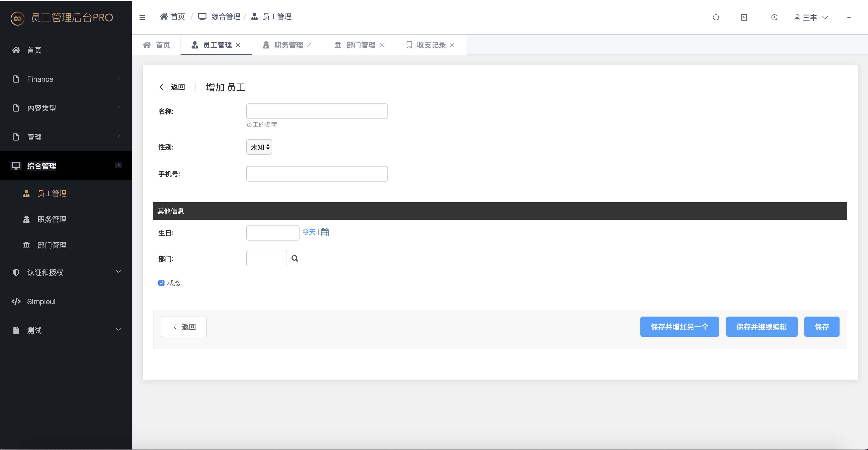
Task: Click the zoom-in magnifier icon in header
Action: tap(774, 18)
